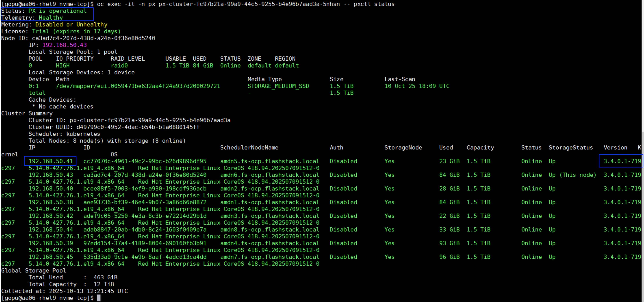Click node IP 192.168.50.43 in magenta
The height and width of the screenshot is (302, 644).
[x=64, y=45]
